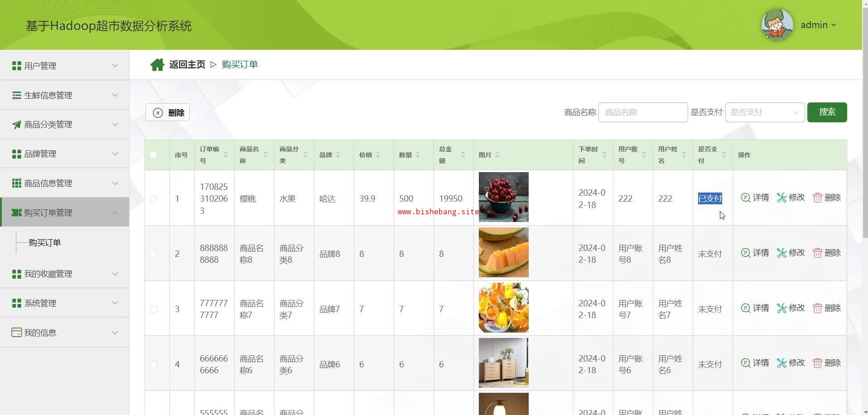868x415 pixels.
Task: Click the 品牌管理 grid icon
Action: click(x=16, y=154)
